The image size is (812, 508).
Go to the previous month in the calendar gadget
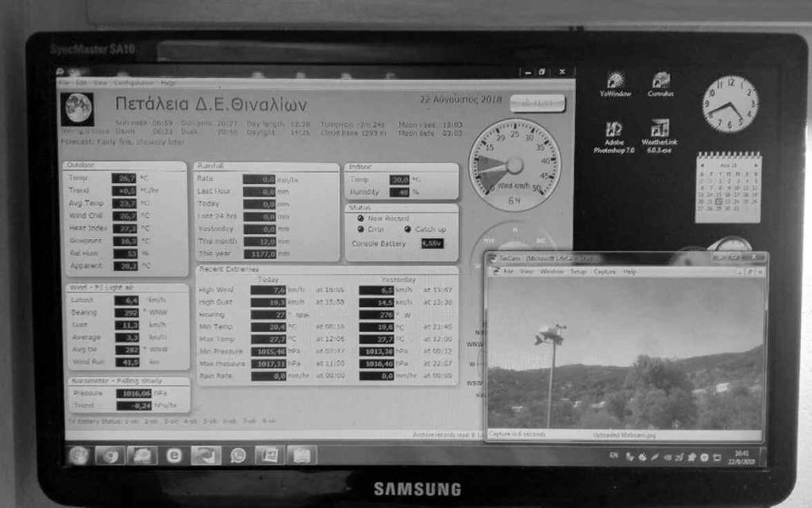point(702,165)
